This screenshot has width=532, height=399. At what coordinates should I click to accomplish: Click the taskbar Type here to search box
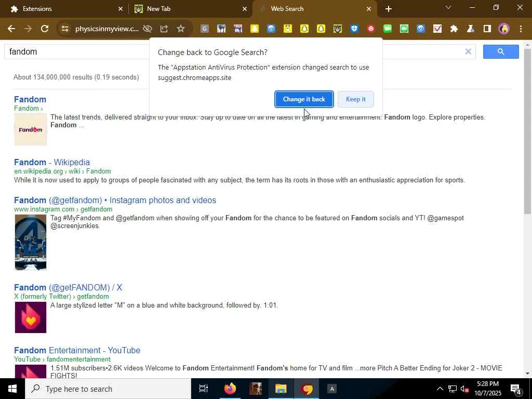coord(108,389)
